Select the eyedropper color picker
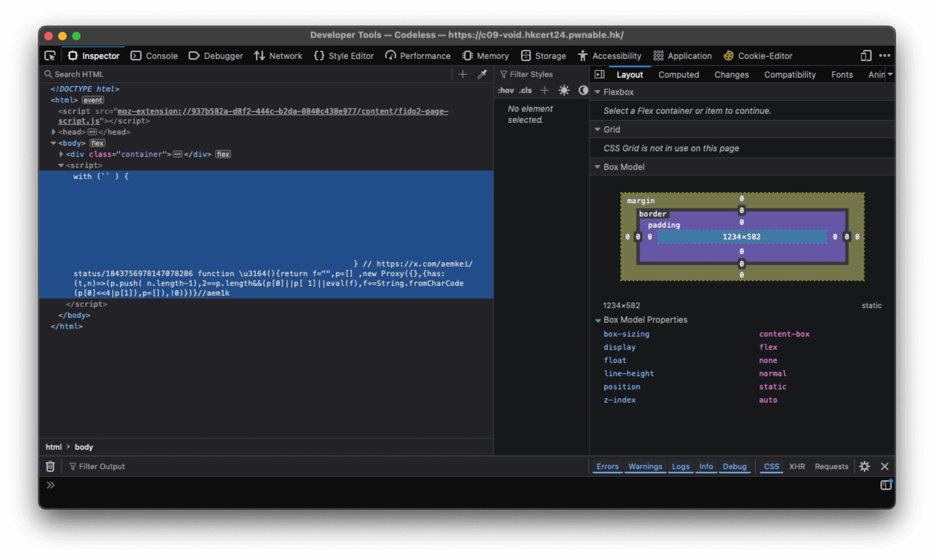Image resolution: width=934 pixels, height=560 pixels. click(482, 74)
